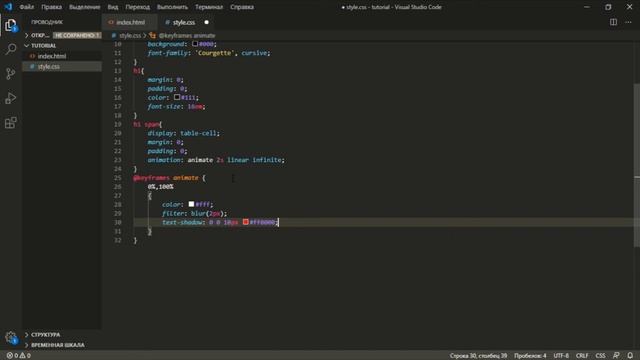Click line number 25 in the gutter

(118, 178)
